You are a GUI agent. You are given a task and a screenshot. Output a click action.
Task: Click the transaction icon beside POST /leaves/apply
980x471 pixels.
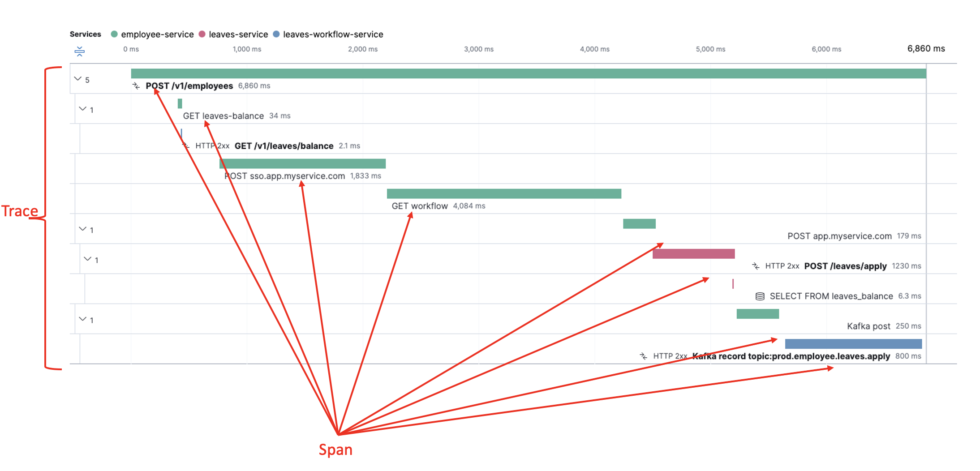click(756, 266)
